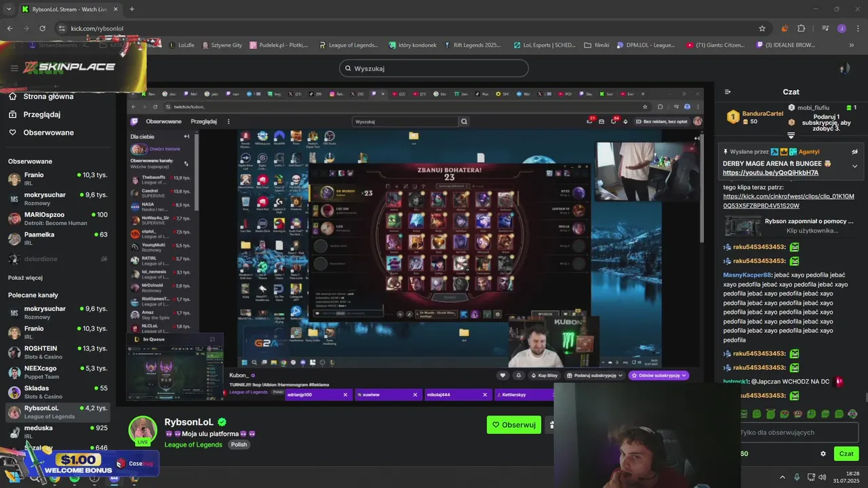Screen dimensions: 868x488
Task: Reload the kick.com page
Action: (x=42, y=28)
